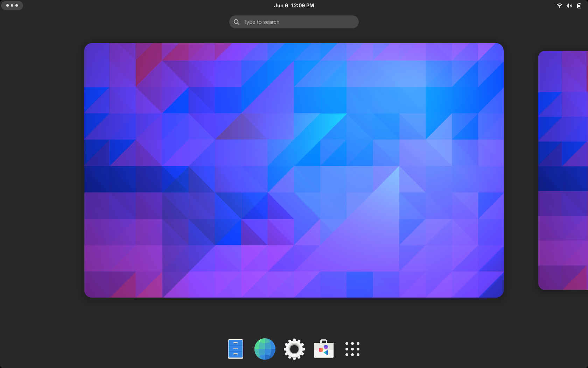The image size is (588, 368).
Task: Toggle Wi-Fi from the system tray
Action: [x=559, y=6]
